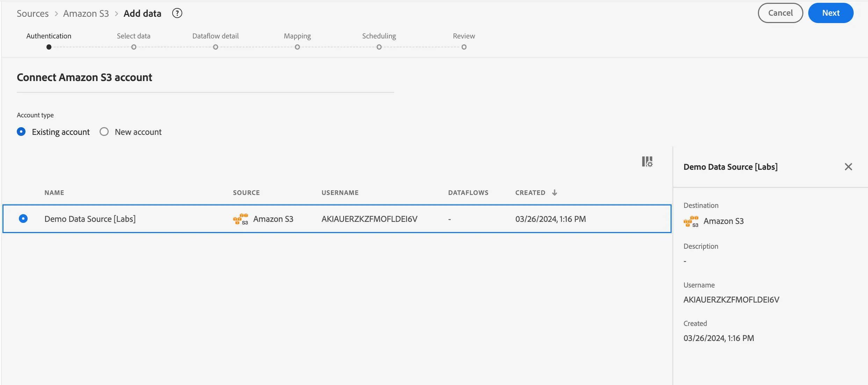Click the NAME column header
The height and width of the screenshot is (385, 868).
tap(54, 192)
